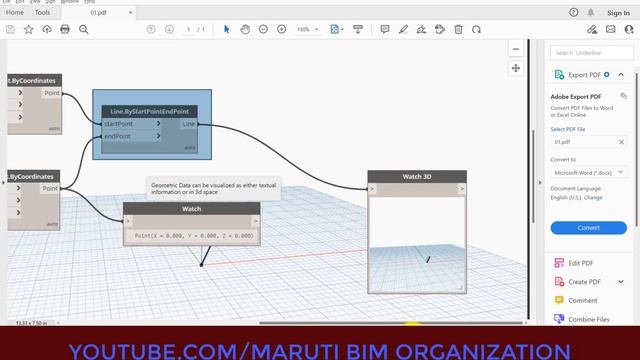Image resolution: width=640 pixels, height=360 pixels.
Task: Bookmark the file with the star icon
Action: point(29,29)
